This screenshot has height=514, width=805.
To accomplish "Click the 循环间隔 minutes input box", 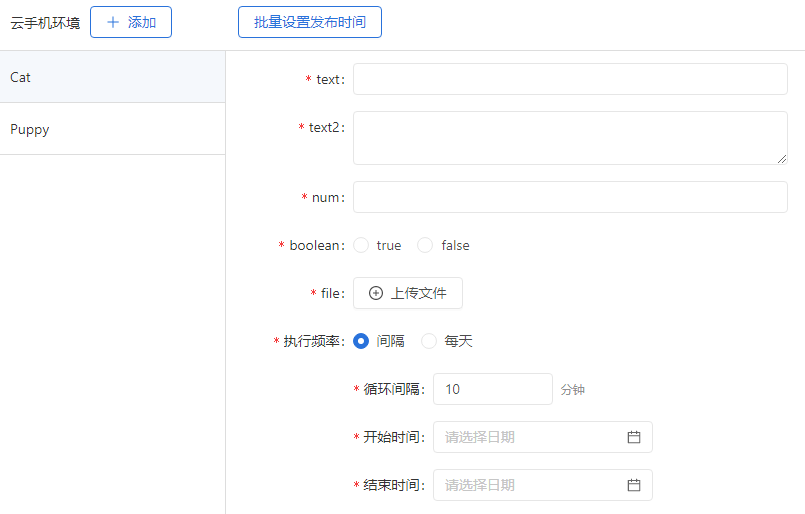I will pyautogui.click(x=492, y=389).
